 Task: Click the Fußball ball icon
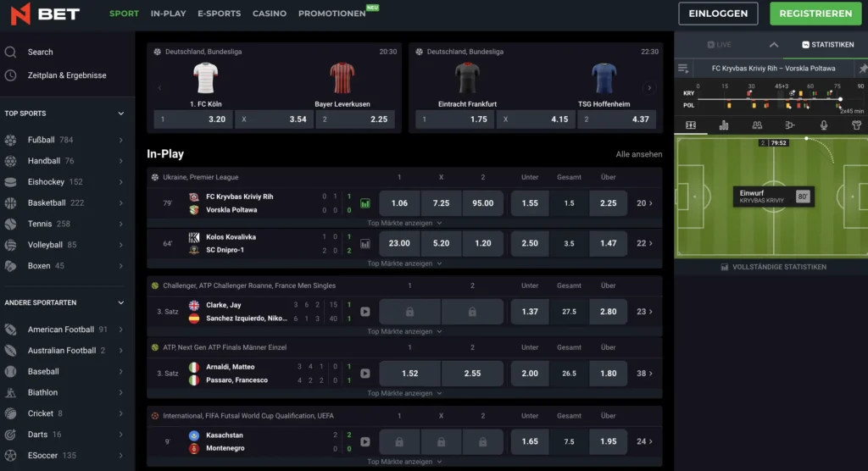click(x=10, y=140)
